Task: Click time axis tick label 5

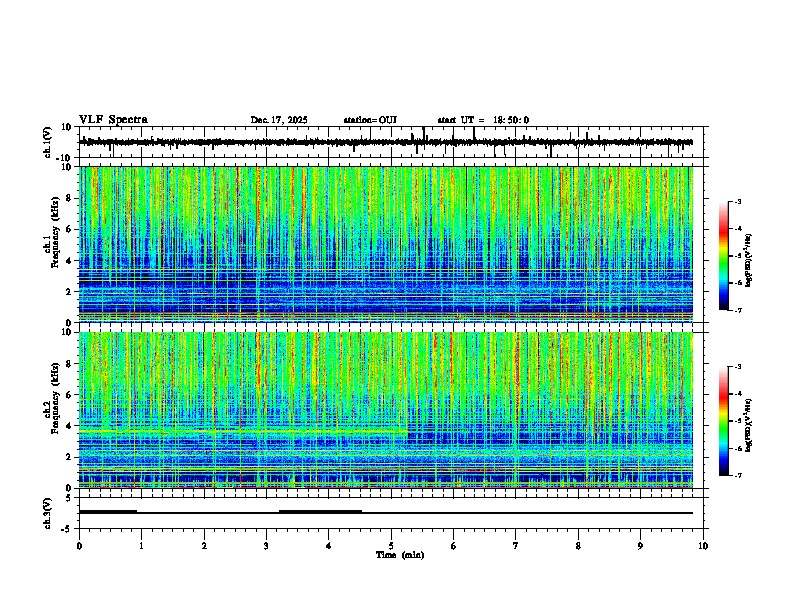Action: tap(391, 546)
